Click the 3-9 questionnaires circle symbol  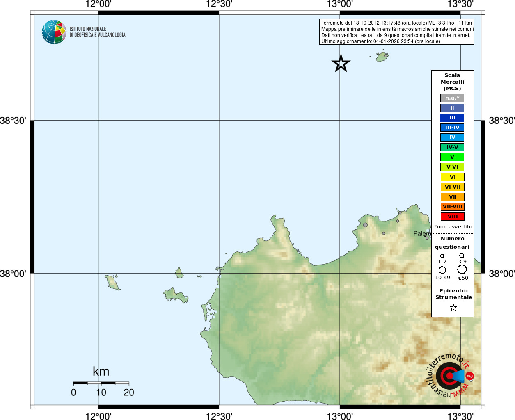[x=462, y=255]
